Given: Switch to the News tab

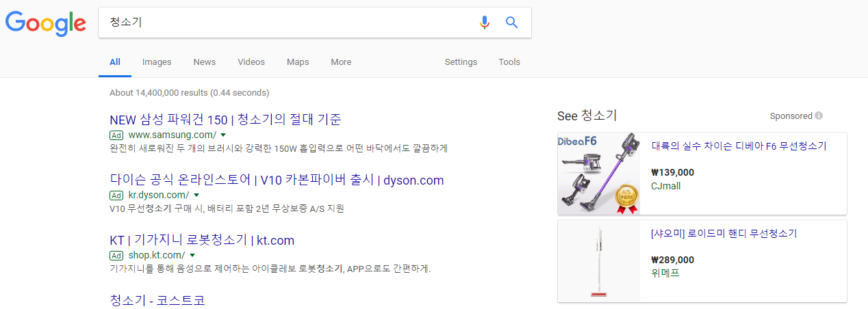Looking at the screenshot, I should 204,62.
